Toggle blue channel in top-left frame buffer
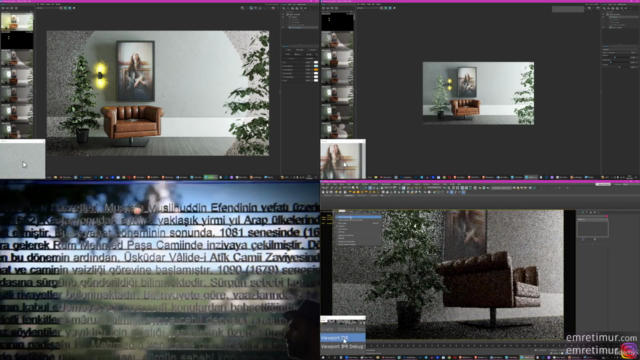 (69, 8)
